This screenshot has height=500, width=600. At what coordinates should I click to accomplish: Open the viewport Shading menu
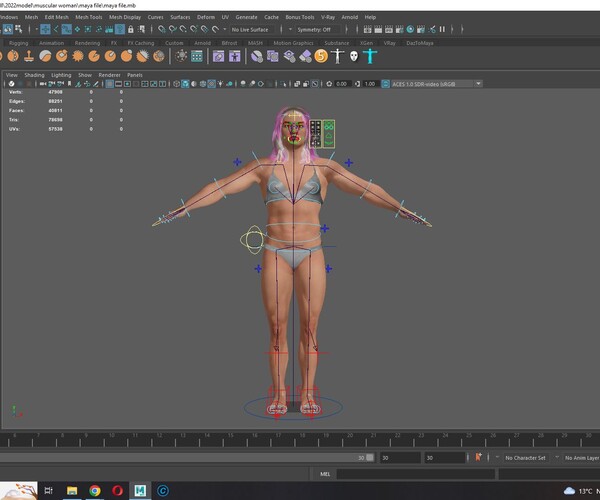tap(34, 75)
